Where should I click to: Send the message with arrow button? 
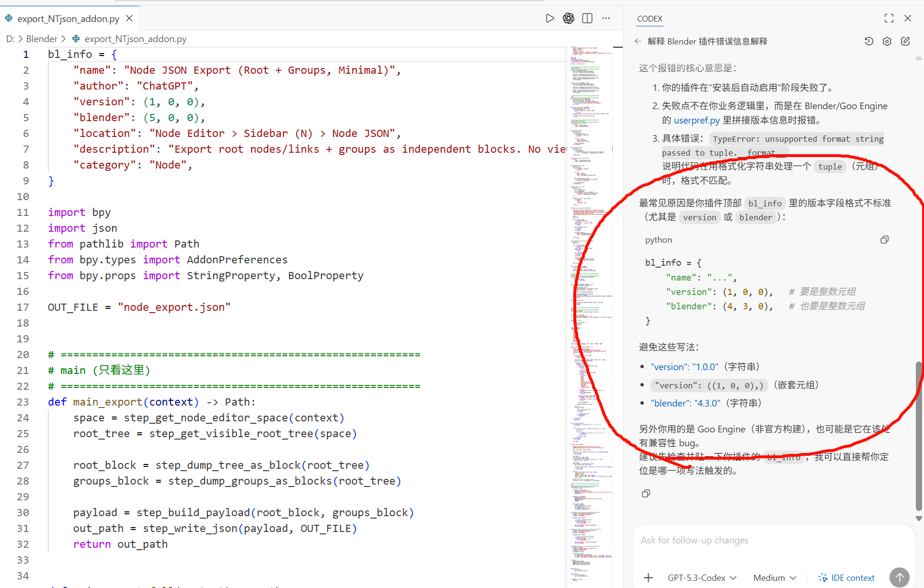(x=899, y=577)
